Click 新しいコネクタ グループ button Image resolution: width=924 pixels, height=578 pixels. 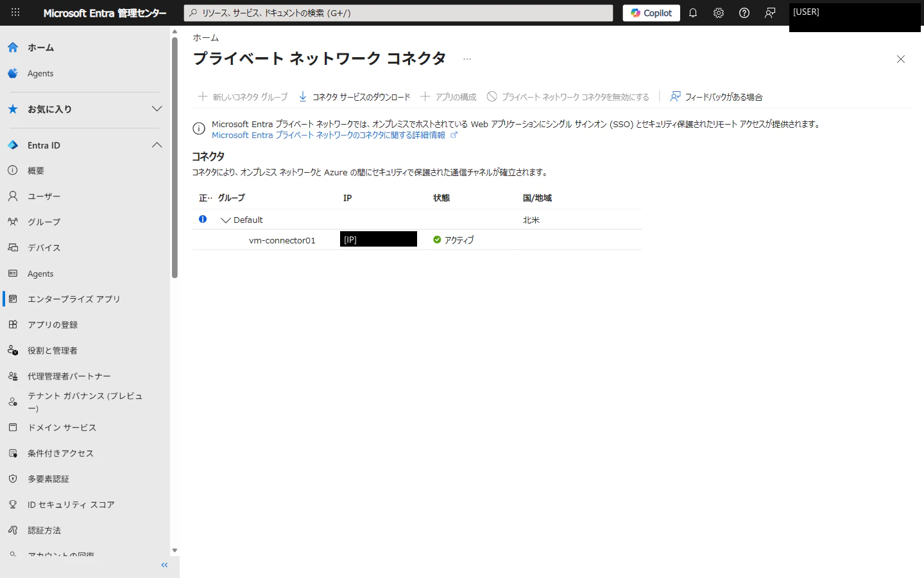point(243,97)
